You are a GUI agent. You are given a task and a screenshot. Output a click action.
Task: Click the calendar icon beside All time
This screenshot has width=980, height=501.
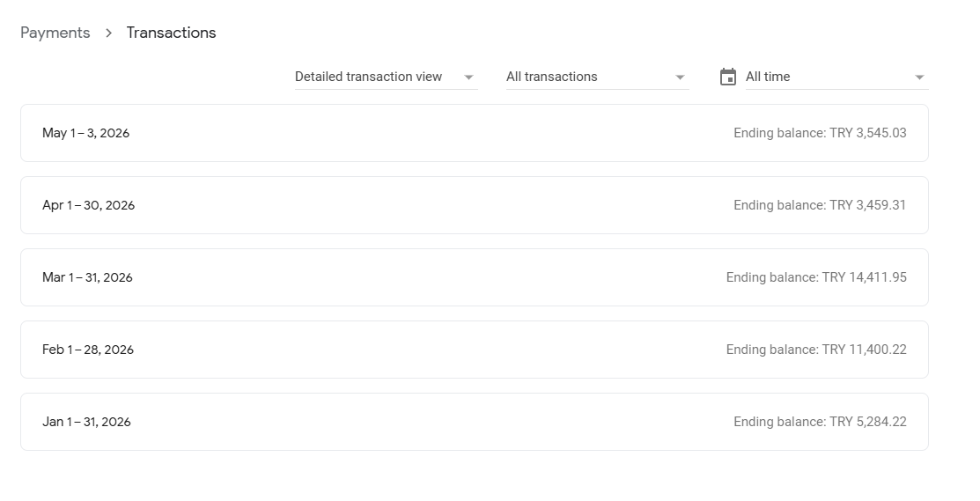[x=727, y=77]
